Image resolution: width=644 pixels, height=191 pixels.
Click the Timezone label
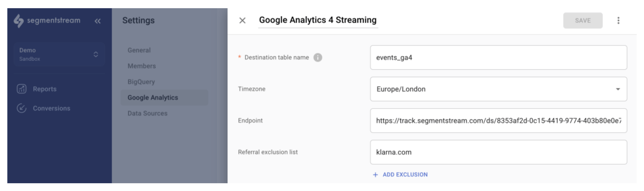(x=252, y=89)
